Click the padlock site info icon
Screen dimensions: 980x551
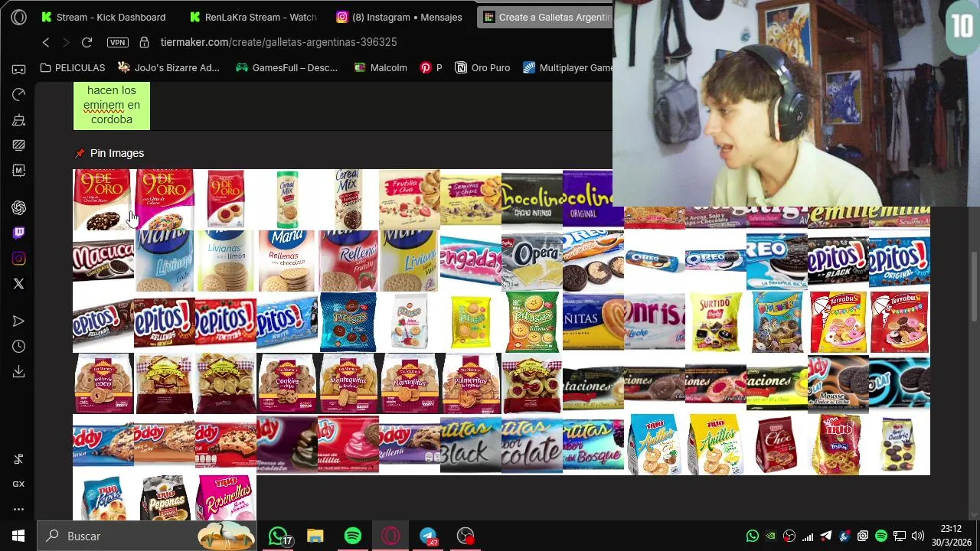coord(144,42)
